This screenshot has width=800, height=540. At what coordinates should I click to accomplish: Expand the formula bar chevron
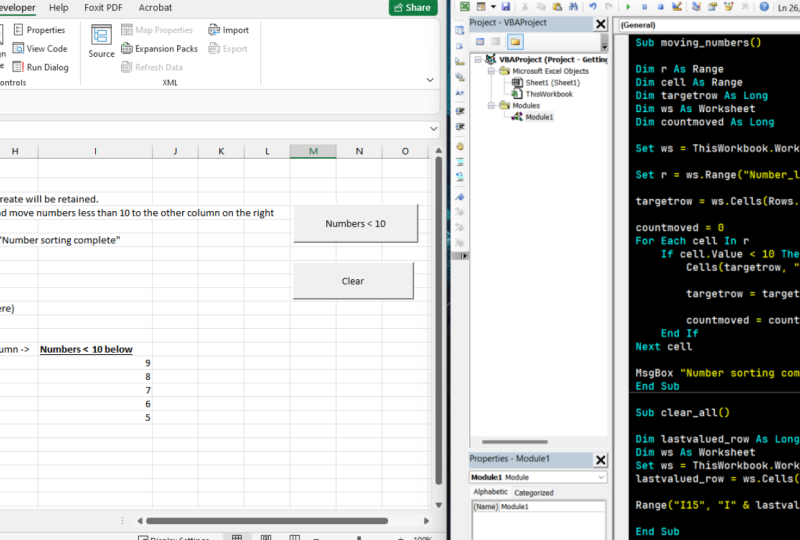433,129
